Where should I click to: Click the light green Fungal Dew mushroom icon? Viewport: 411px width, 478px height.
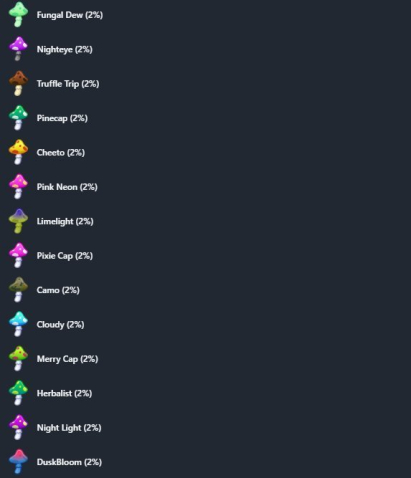click(x=18, y=14)
